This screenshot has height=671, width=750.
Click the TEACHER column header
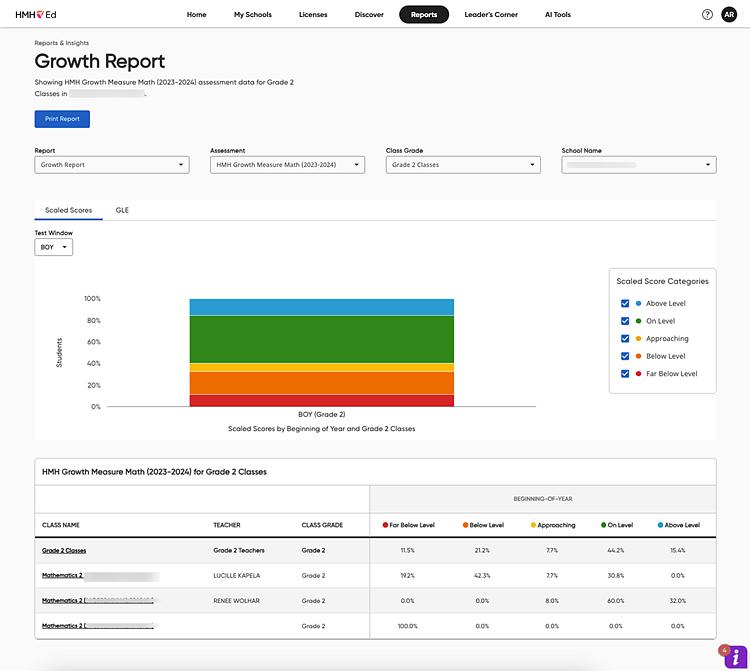[x=227, y=525]
